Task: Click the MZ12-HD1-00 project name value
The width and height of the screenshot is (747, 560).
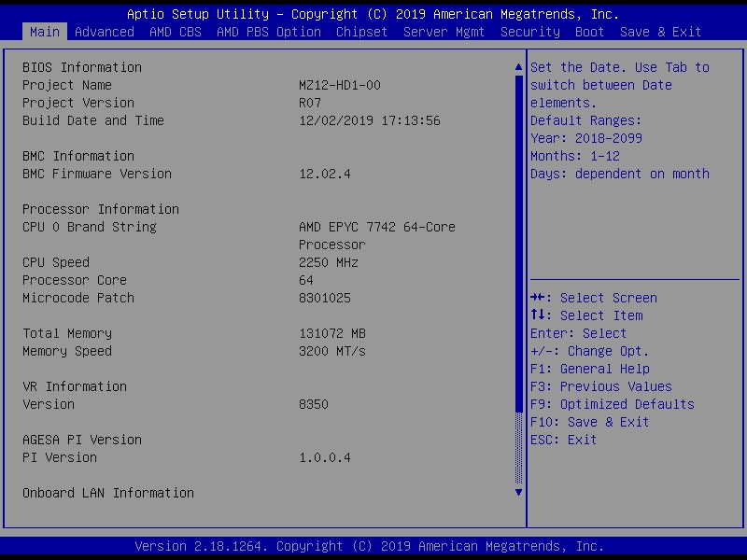Action: pyautogui.click(x=340, y=85)
